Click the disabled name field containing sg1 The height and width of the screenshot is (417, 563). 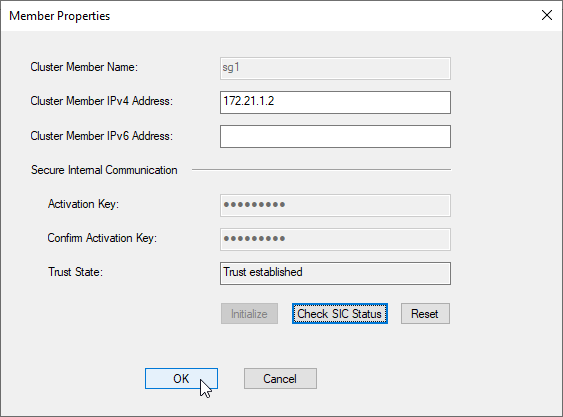point(335,68)
